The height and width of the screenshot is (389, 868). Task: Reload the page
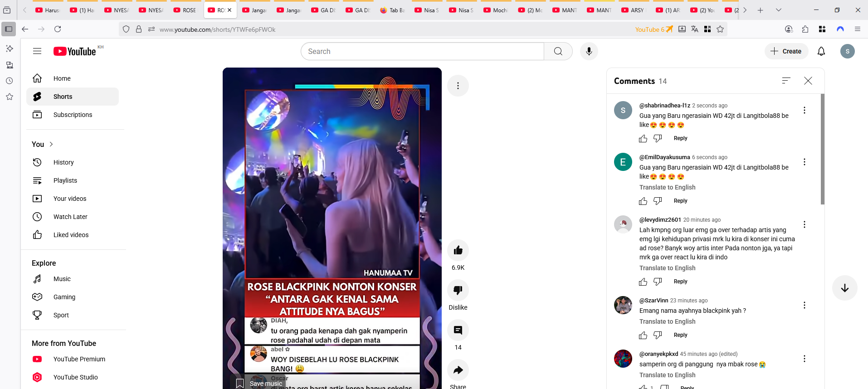58,29
